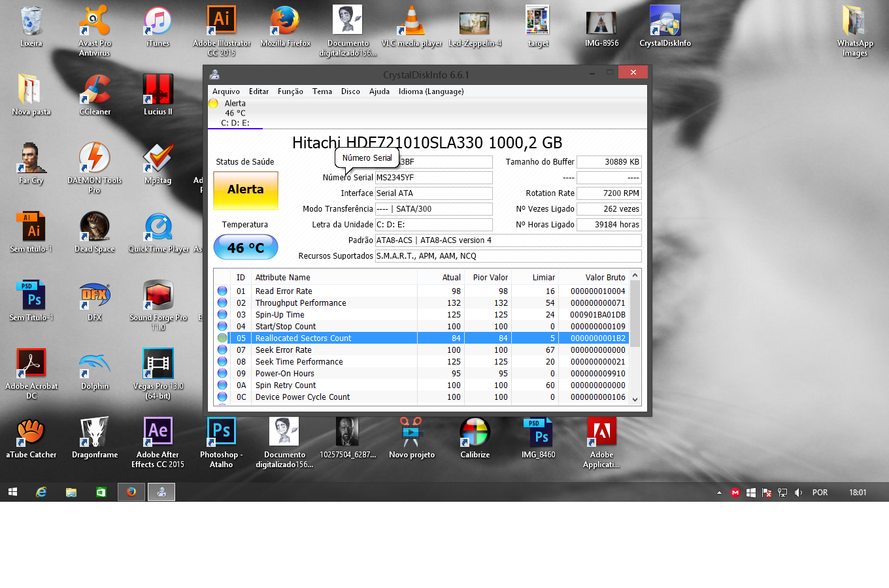Open the Nova pasta folder
This screenshot has height=588, width=889.
click(x=31, y=95)
